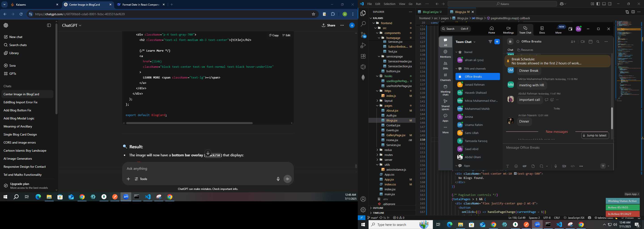Image resolution: width=644 pixels, height=229 pixels.
Task: Toggle VS Code secondary side bar
Action: (610, 4)
